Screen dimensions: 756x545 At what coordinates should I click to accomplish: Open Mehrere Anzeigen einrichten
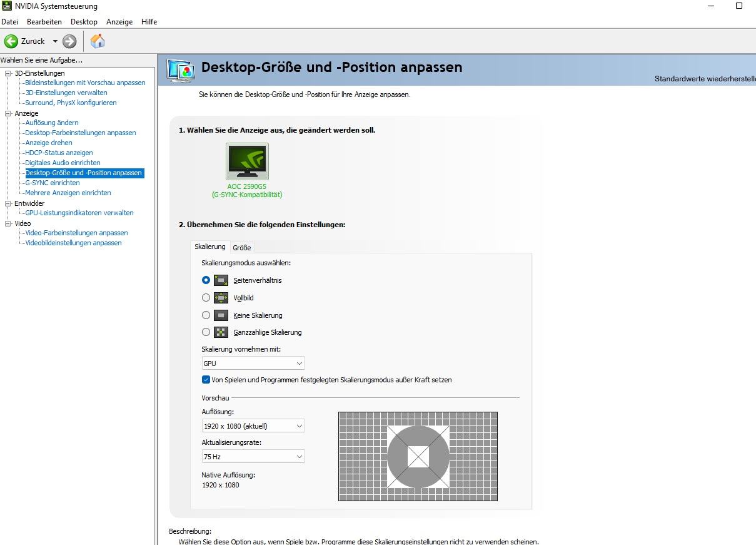[68, 193]
